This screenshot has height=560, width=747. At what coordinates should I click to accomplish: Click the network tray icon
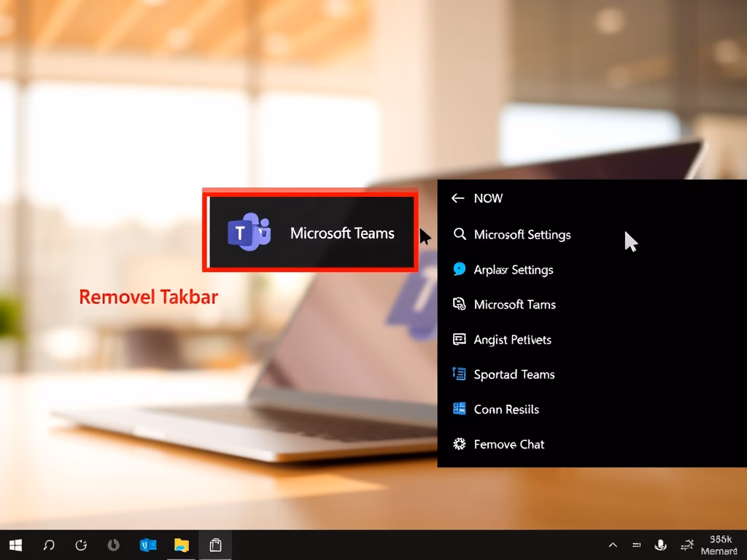[x=687, y=545]
